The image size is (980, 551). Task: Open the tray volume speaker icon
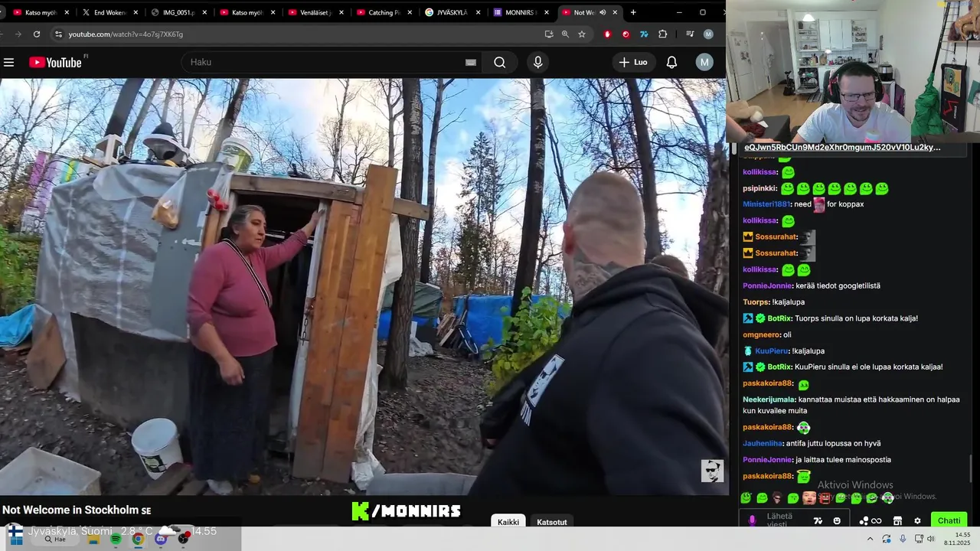coord(931,539)
